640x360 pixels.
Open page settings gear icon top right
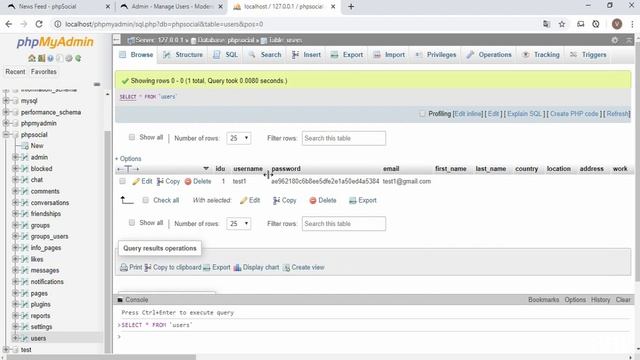coord(615,40)
